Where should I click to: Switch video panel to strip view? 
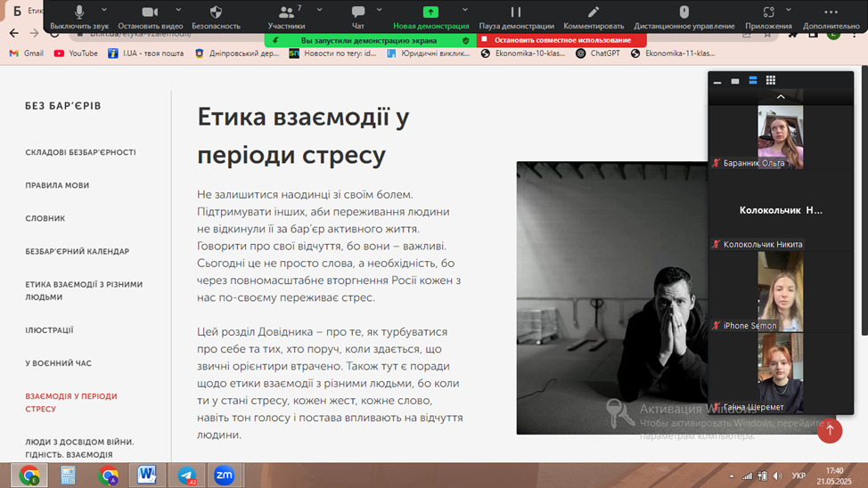(x=753, y=81)
